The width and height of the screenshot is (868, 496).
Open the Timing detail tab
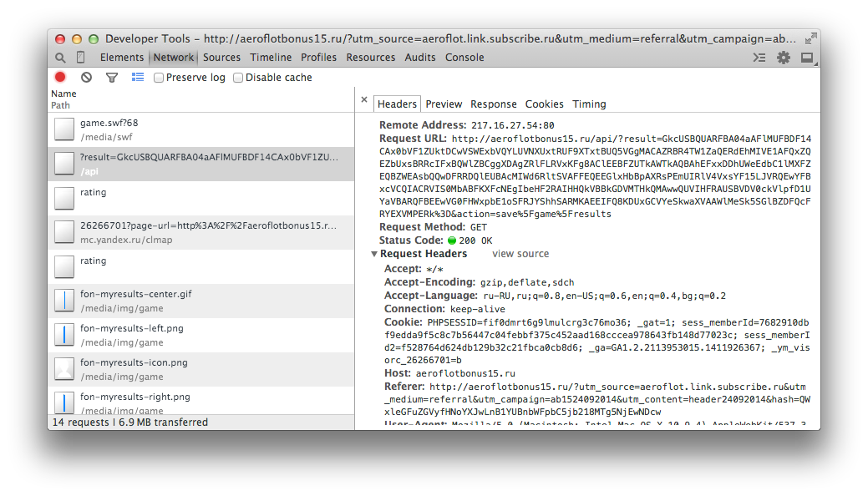tap(589, 104)
